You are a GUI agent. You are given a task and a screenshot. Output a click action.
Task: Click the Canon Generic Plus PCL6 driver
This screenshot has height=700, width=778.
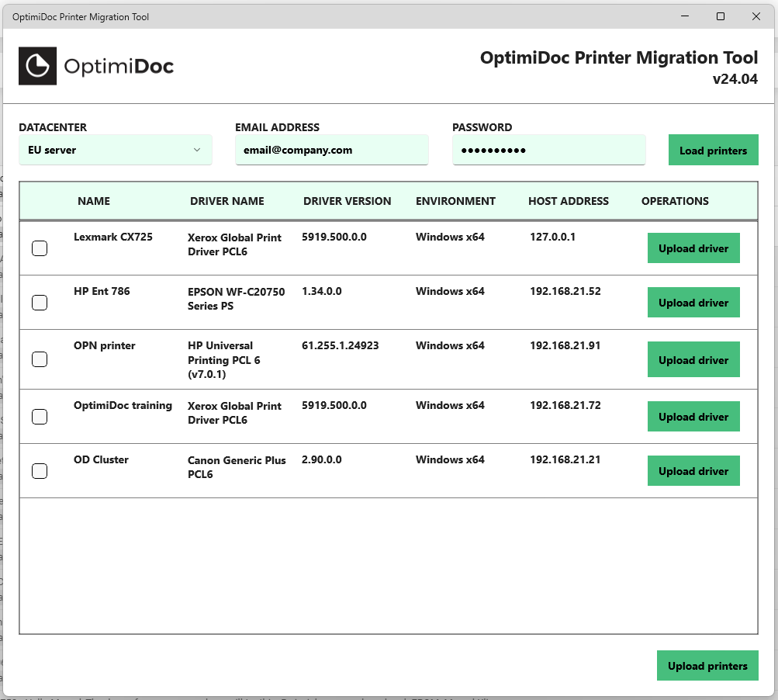coord(237,467)
